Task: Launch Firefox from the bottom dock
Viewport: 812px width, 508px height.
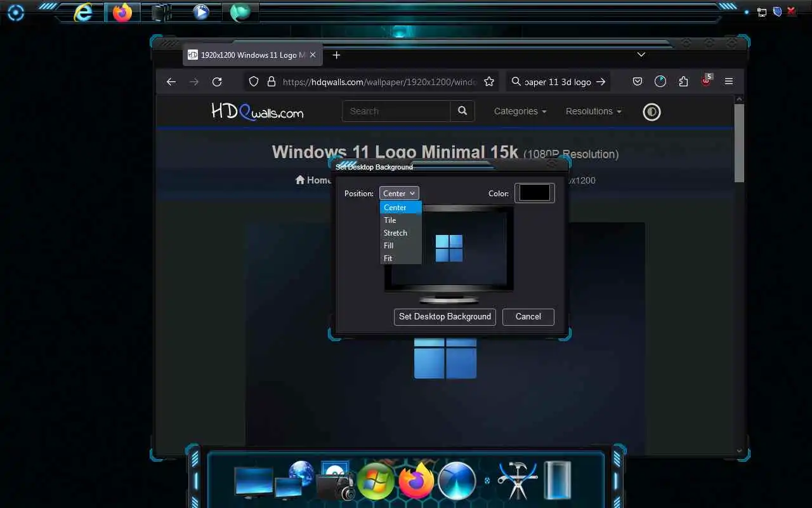Action: point(416,481)
